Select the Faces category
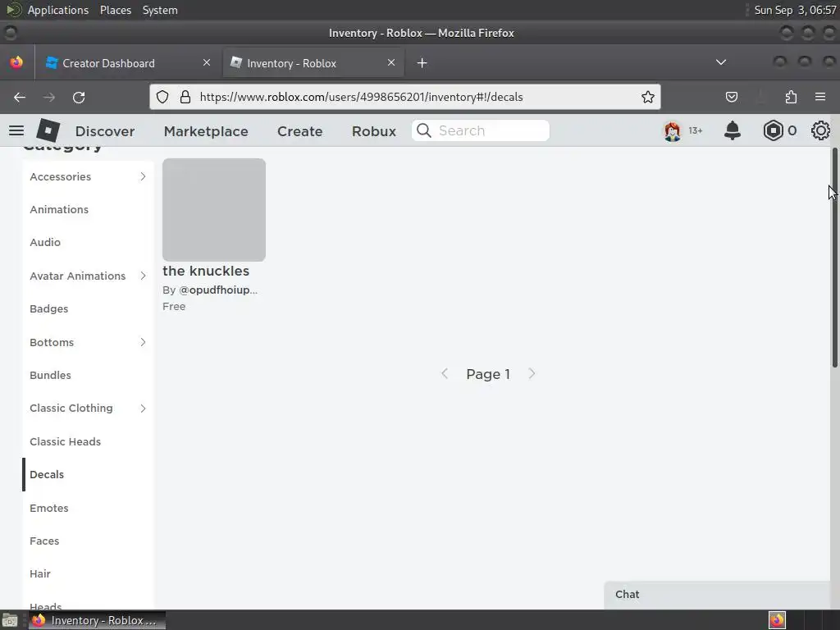The image size is (840, 630). pyautogui.click(x=44, y=541)
